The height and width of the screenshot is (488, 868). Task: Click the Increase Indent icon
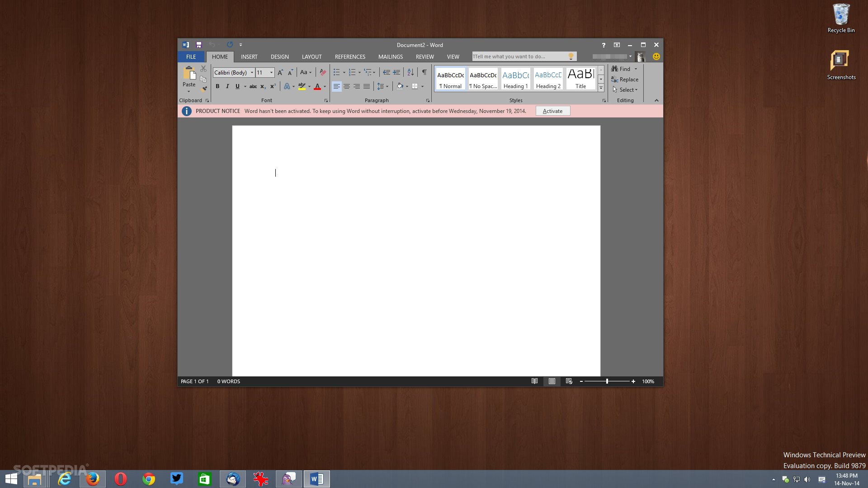point(396,72)
